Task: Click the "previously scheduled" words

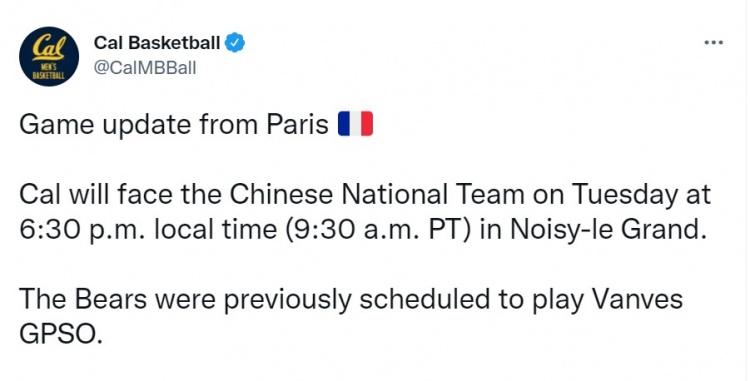Action: tap(356, 301)
